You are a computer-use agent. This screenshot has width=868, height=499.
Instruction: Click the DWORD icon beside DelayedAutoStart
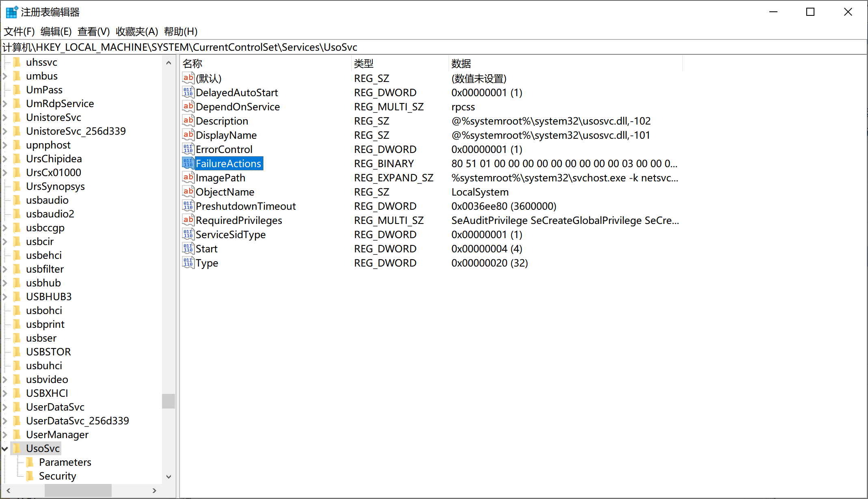pyautogui.click(x=188, y=92)
